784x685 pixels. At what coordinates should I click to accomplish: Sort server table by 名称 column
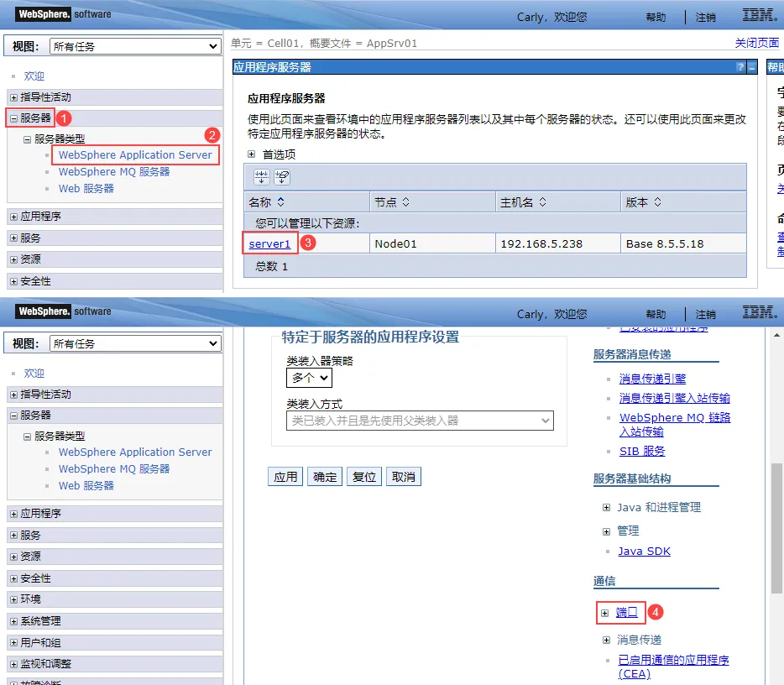pos(281,202)
